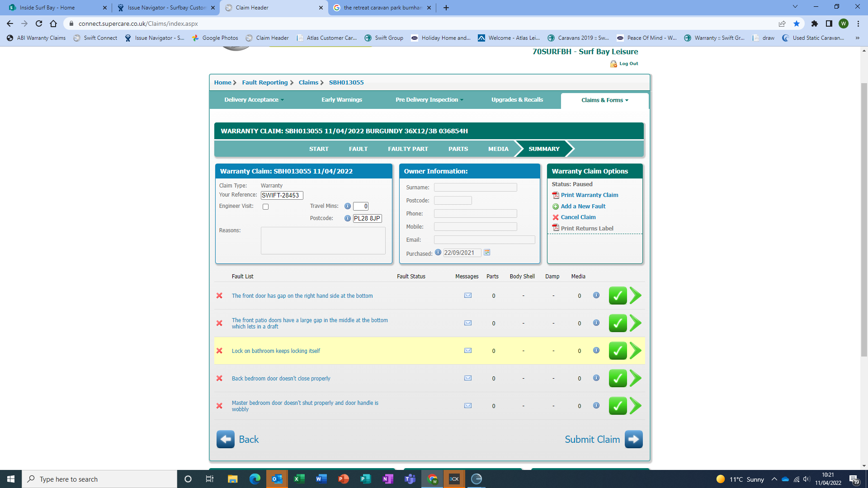868x488 pixels.
Task: Click Print Warranty Claim link
Action: point(589,195)
